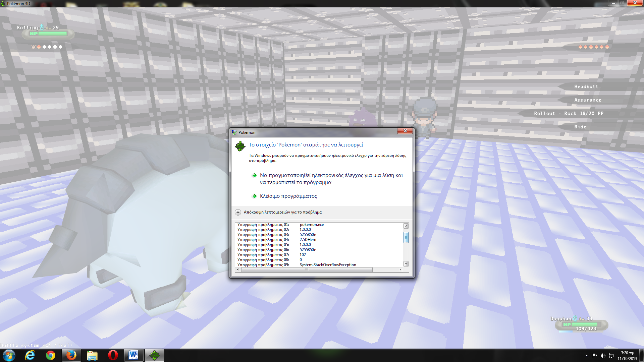Open Firefox from the taskbar
Viewport: 644px width, 362px height.
(71, 355)
